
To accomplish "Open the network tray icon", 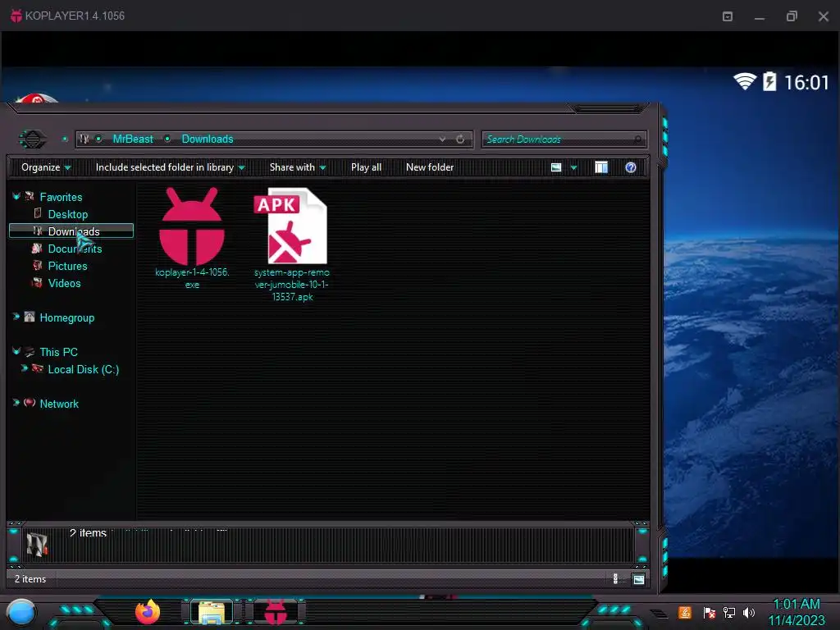I will 729,612.
